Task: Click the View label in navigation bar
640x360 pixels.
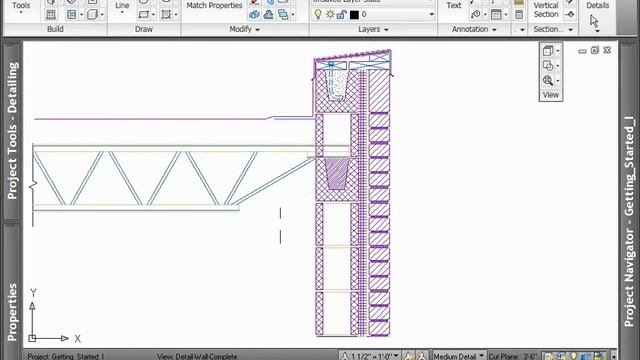Action: click(x=551, y=95)
